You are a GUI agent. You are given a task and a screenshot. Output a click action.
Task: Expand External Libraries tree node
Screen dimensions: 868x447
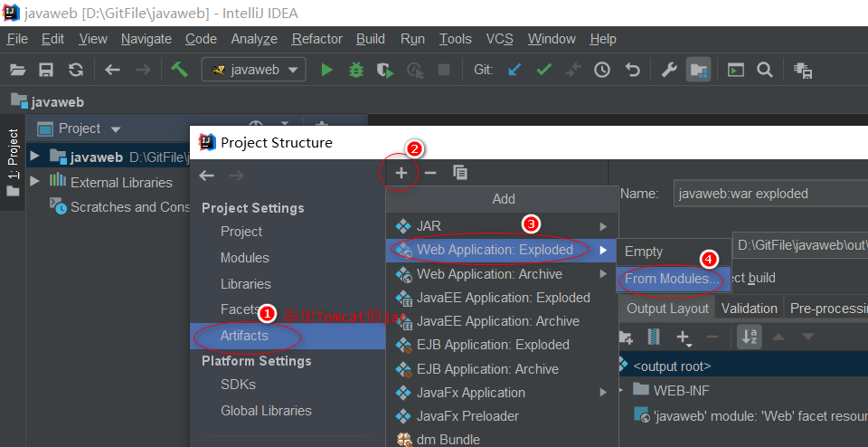coord(34,181)
